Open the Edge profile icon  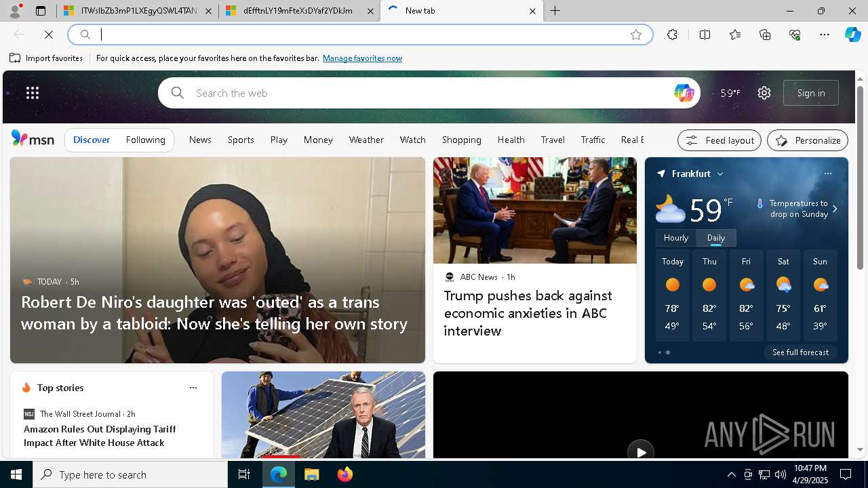click(x=14, y=11)
